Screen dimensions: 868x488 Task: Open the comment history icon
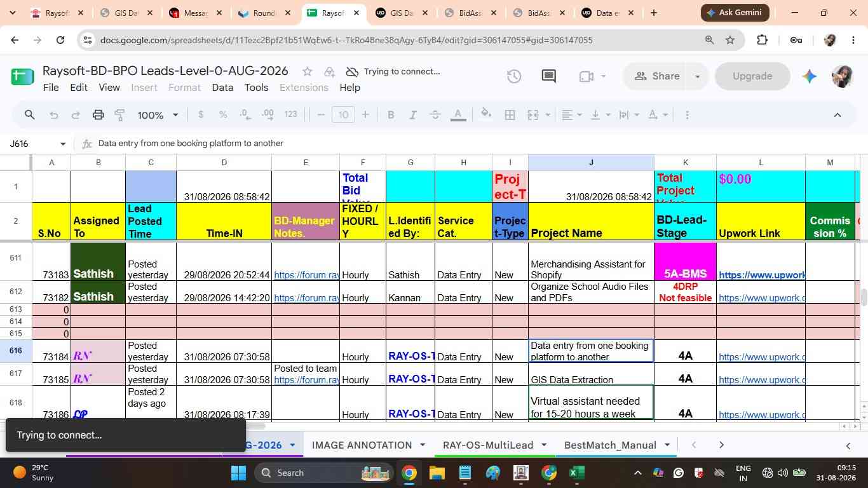tap(549, 76)
